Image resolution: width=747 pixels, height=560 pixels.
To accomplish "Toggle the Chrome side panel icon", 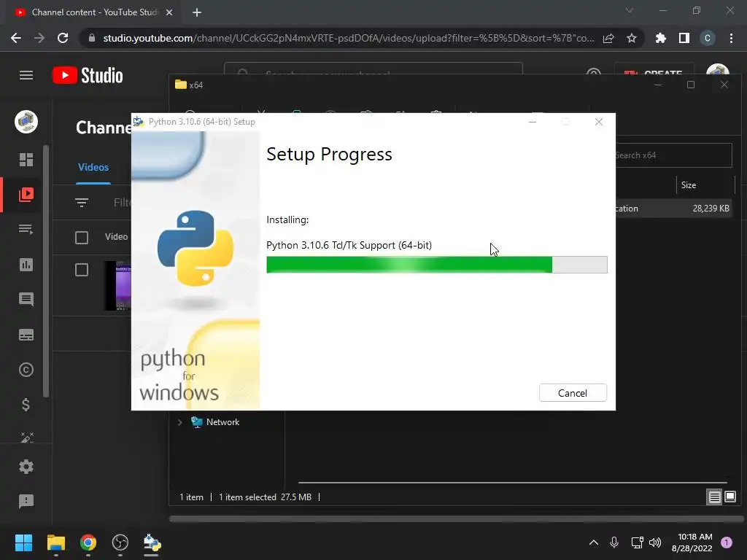I will 684,38.
